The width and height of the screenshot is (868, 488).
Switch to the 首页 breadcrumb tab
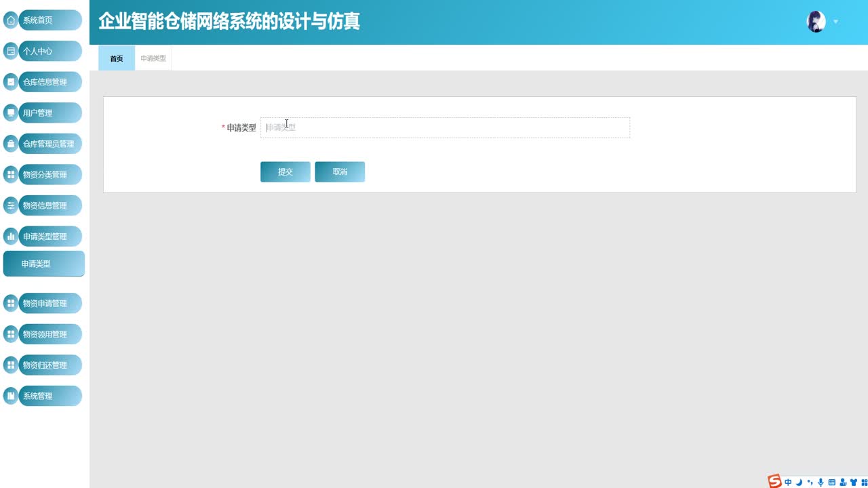pos(117,58)
